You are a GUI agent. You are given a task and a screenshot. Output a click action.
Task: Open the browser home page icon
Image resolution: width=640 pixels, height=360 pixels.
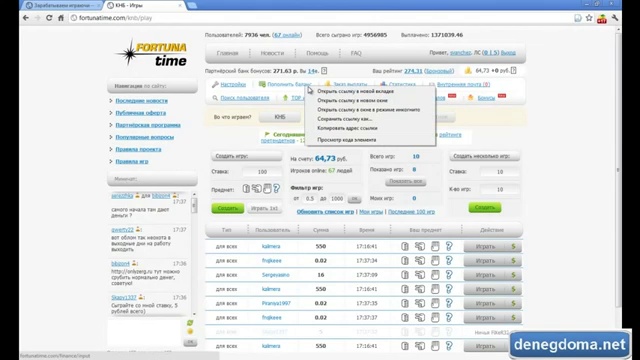pos(60,18)
